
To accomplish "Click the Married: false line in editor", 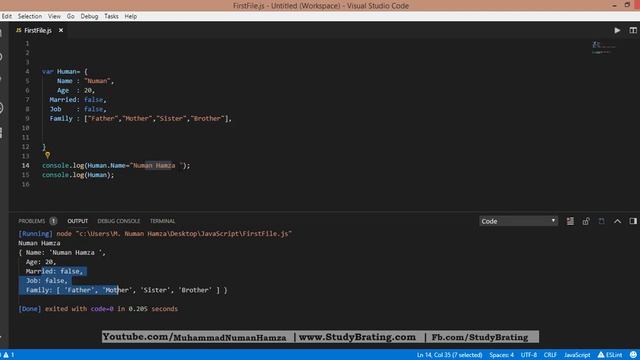I will click(x=78, y=100).
